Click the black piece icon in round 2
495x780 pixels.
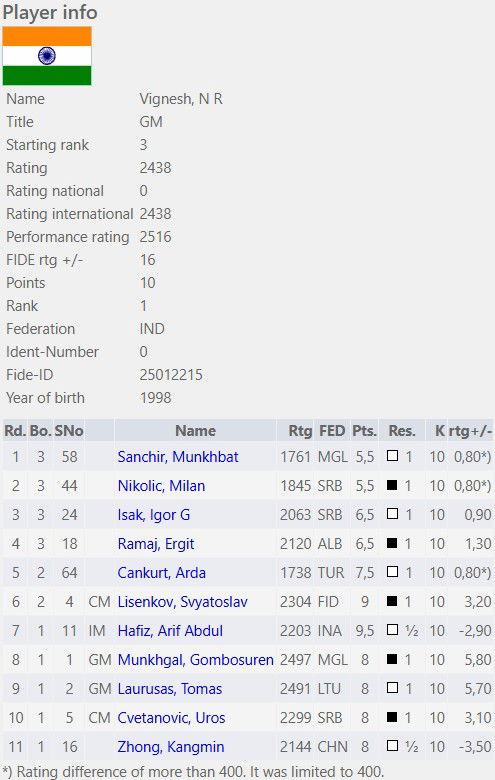click(x=393, y=485)
